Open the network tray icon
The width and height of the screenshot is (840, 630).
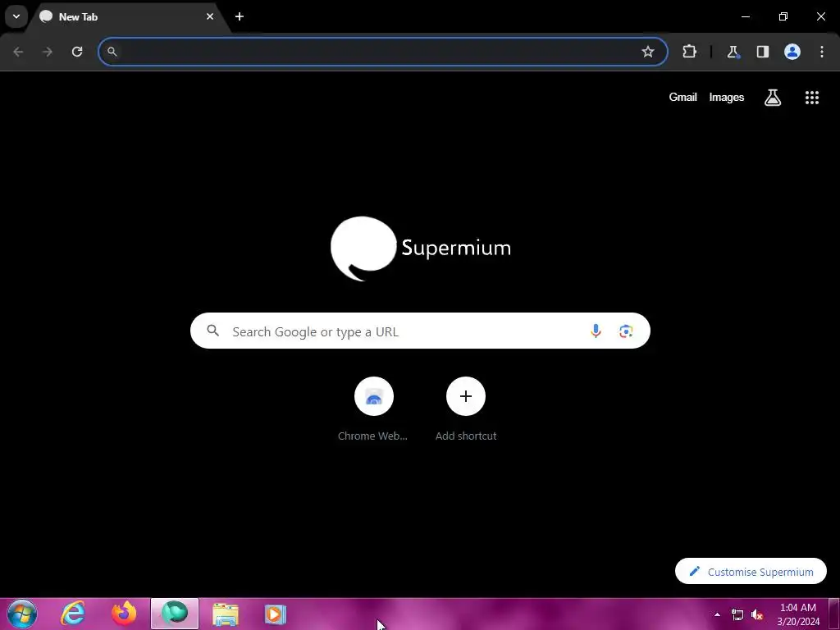pyautogui.click(x=737, y=614)
